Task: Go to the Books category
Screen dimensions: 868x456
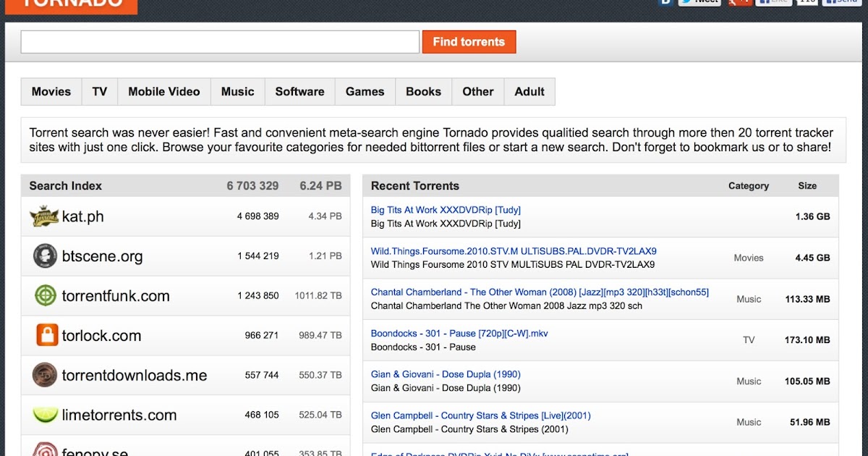Action: coord(424,92)
